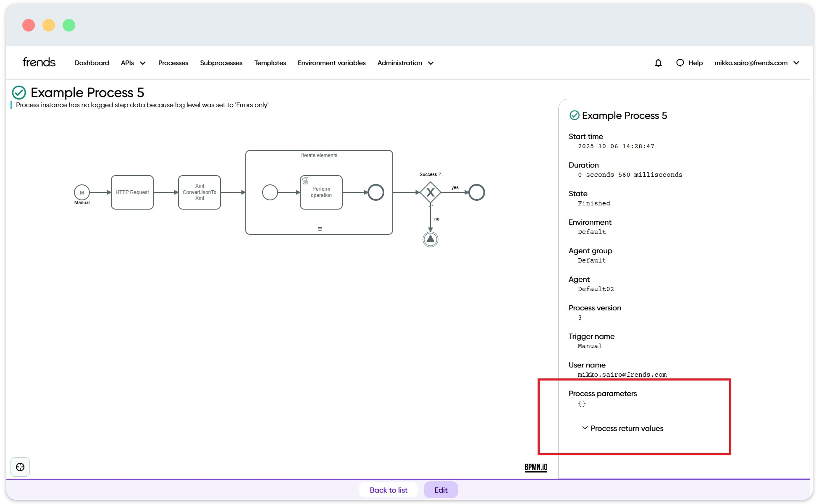Select the Success exclusive gateway diamond
Viewport: 819px width, 504px height.
(x=430, y=192)
